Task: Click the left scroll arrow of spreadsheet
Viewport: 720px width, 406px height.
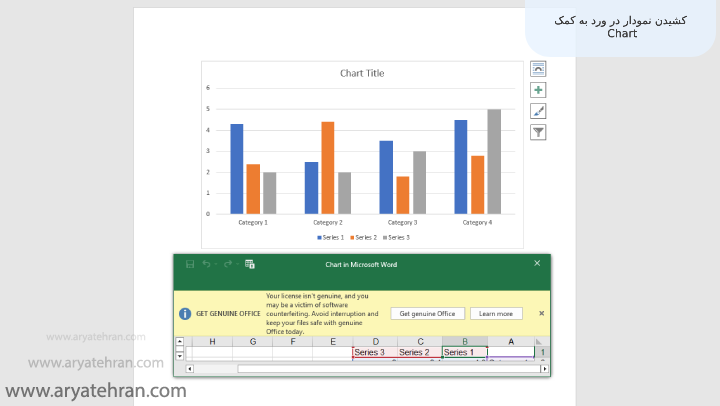Action: coord(191,368)
